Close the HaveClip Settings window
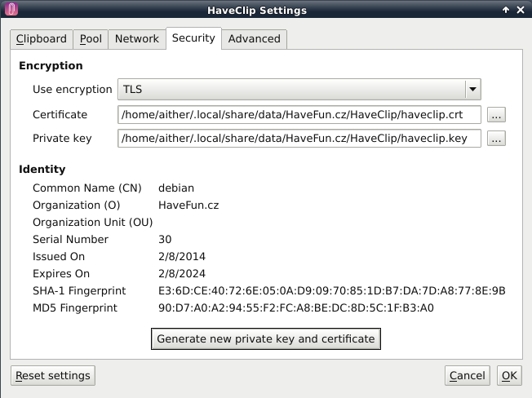Image resolution: width=532 pixels, height=398 pixels. (522, 10)
